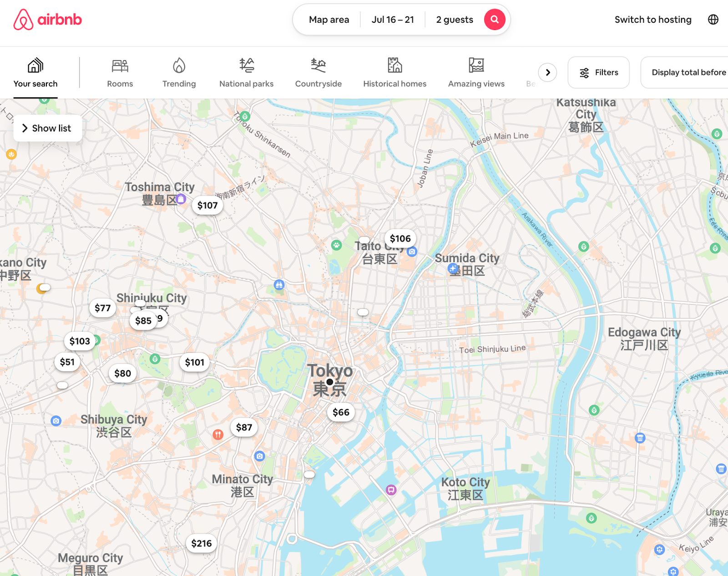Screen dimensions: 728x576
Task: Click purple shopping marker at Toshima City
Action: coord(181,199)
